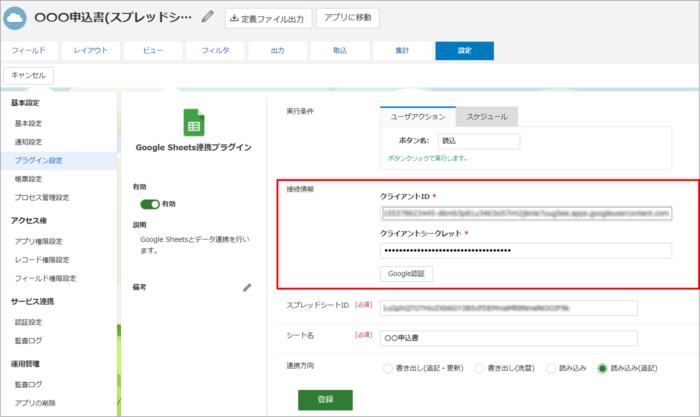The image size is (700, 417).
Task: Select フィールド権限設定 in sidebar
Action: coord(46,279)
